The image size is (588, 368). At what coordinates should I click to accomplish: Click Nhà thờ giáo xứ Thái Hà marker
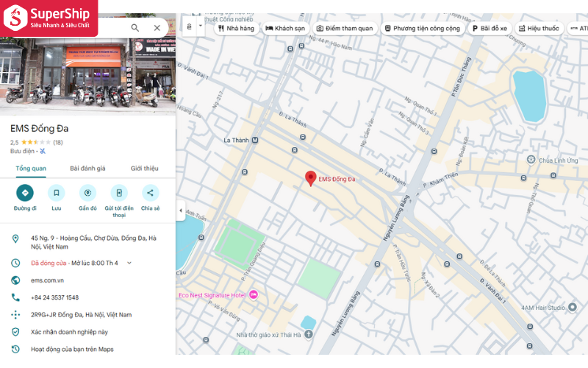(x=308, y=334)
